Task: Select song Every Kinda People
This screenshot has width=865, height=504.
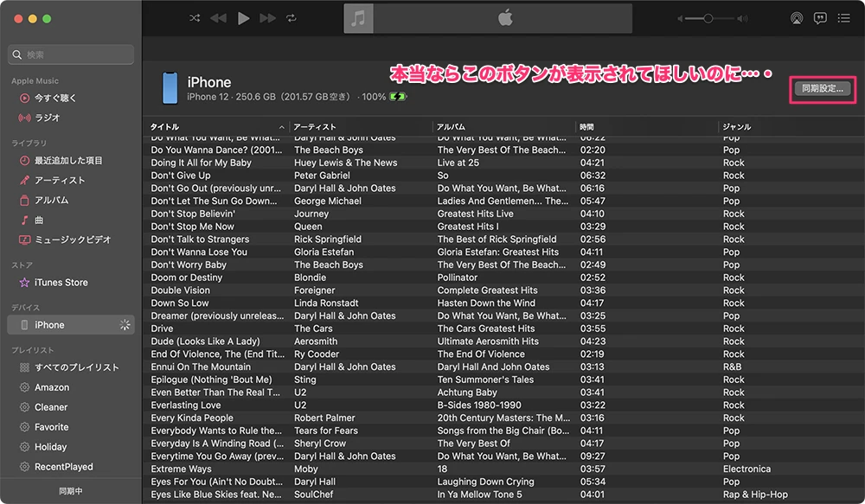Action: [x=192, y=418]
